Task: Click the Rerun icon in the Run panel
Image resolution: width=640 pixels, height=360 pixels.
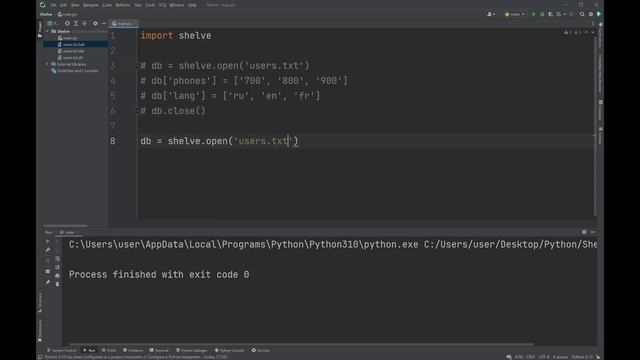Action: [48, 241]
